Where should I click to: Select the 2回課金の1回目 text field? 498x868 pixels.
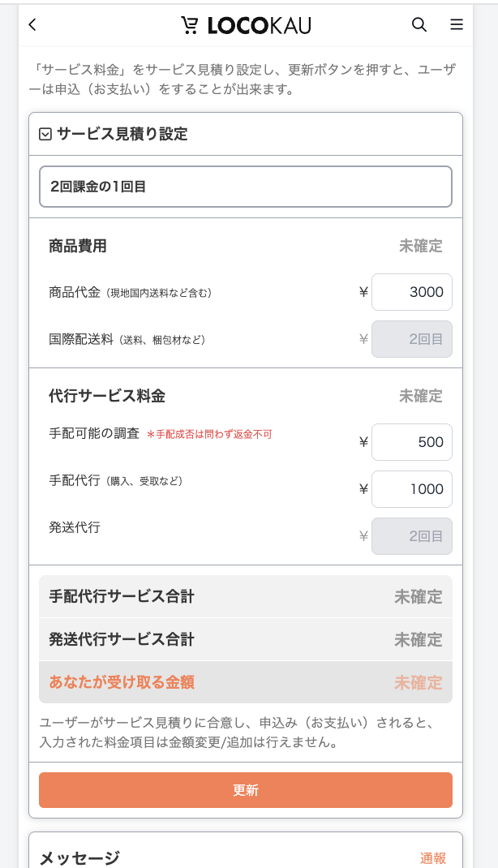pyautogui.click(x=246, y=187)
